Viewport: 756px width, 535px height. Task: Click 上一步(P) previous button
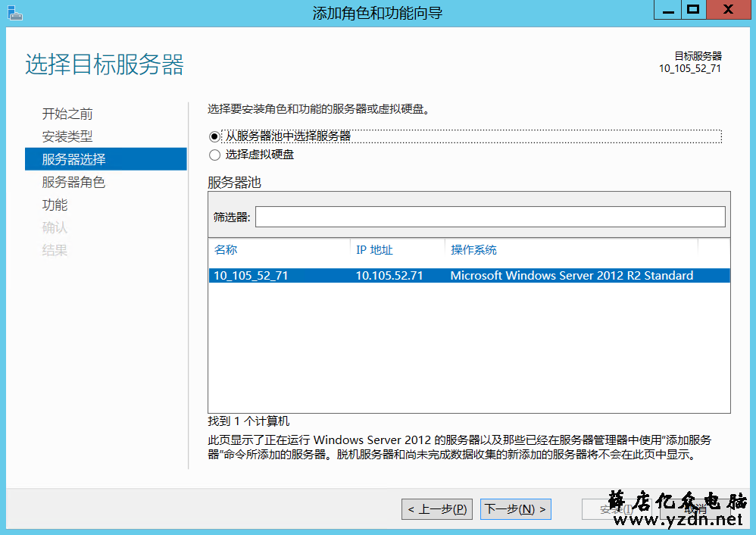[x=437, y=509]
